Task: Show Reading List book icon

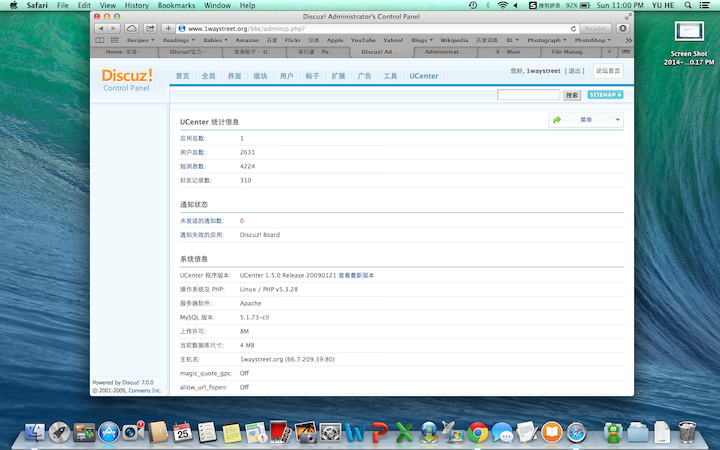Action: [x=100, y=40]
